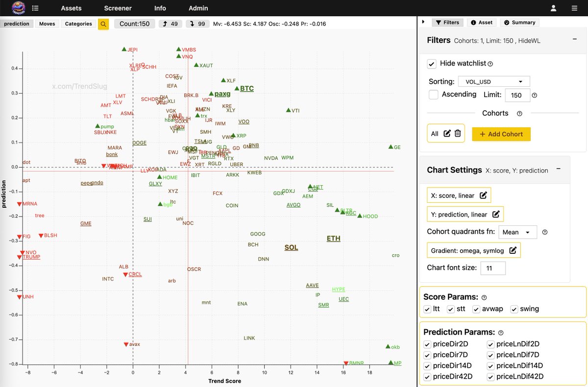This screenshot has height=387, width=588.
Task: Click the Add Cohort button
Action: [501, 134]
